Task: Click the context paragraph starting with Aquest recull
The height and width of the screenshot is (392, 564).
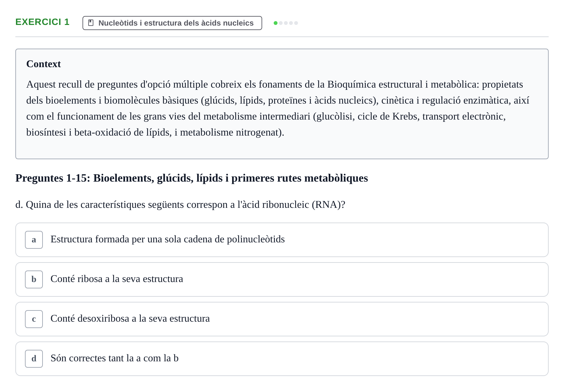Action: point(278,108)
